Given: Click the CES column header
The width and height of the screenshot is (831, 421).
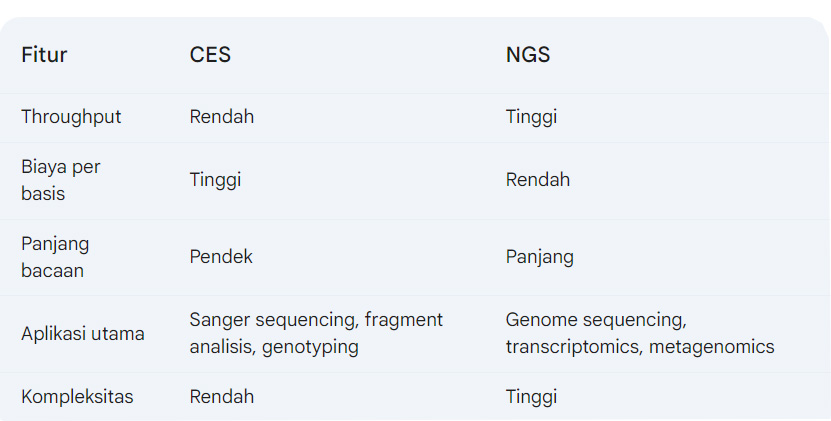Looking at the screenshot, I should pyautogui.click(x=210, y=55).
